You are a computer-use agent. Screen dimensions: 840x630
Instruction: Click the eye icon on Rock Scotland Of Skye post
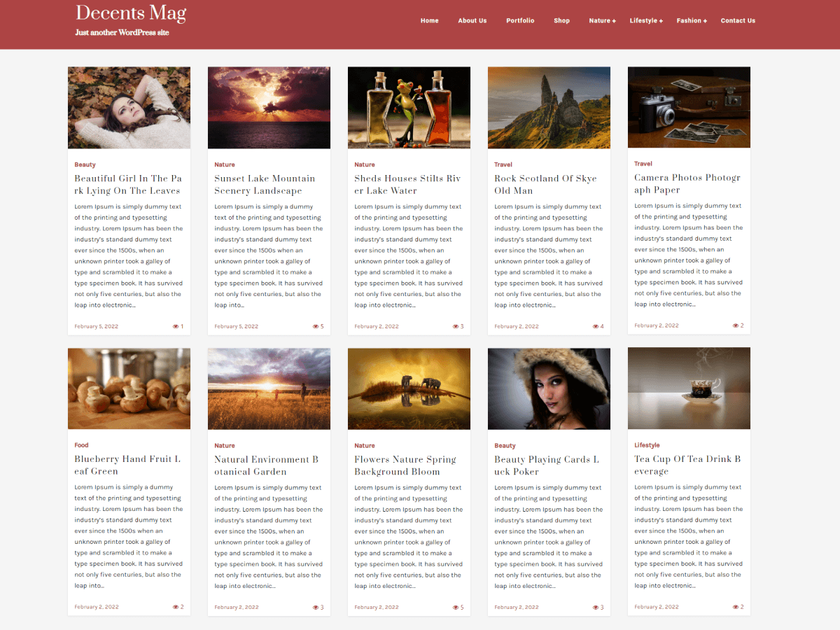[597, 325]
